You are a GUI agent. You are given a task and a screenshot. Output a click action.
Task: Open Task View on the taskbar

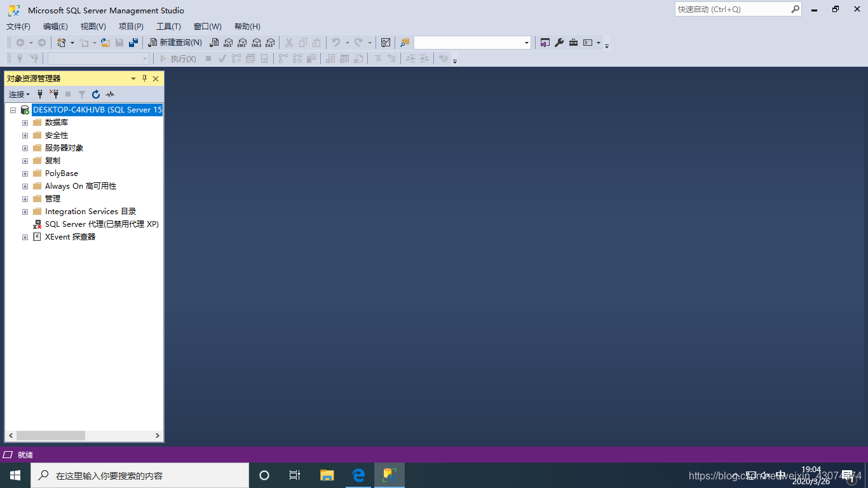(295, 475)
